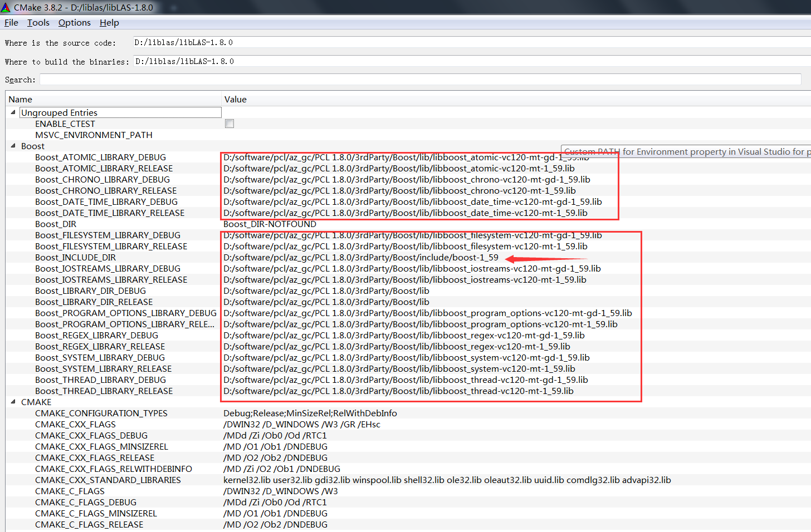
Task: Select Boost_IOSTREAMS_LIBRARY_DEBUG entry
Action: coord(108,268)
